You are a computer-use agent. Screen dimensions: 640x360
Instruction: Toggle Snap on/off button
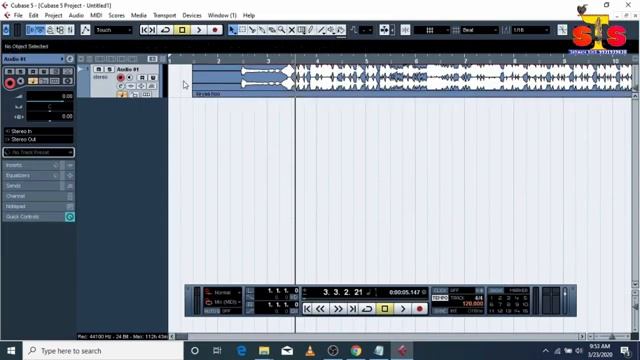405,30
